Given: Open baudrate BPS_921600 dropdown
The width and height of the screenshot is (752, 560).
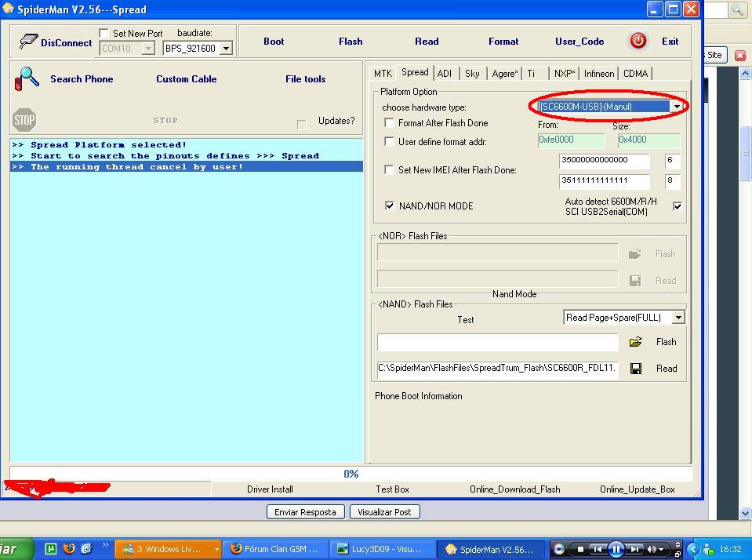Looking at the screenshot, I should 227,49.
